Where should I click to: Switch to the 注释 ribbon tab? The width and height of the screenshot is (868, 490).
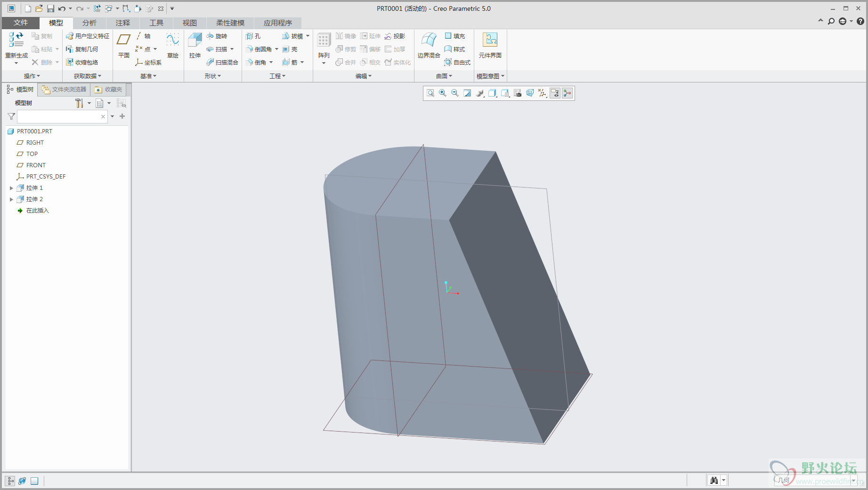point(122,23)
